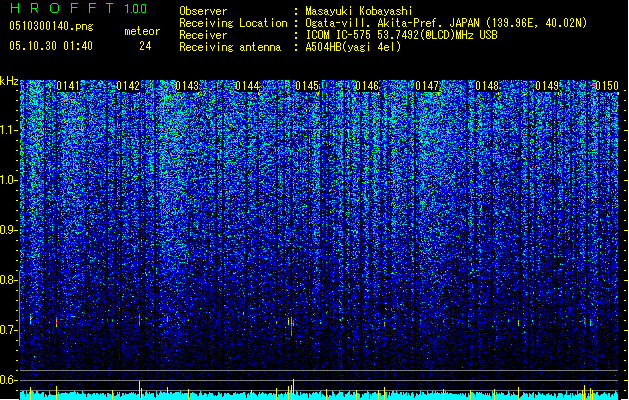
Task: Click the strong red meteor echo after 0145
Action: [292, 326]
